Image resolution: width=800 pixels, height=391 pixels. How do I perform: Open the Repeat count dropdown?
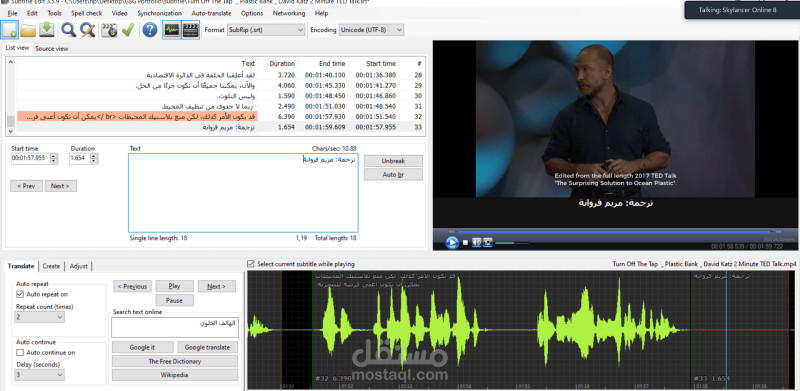[x=39, y=317]
